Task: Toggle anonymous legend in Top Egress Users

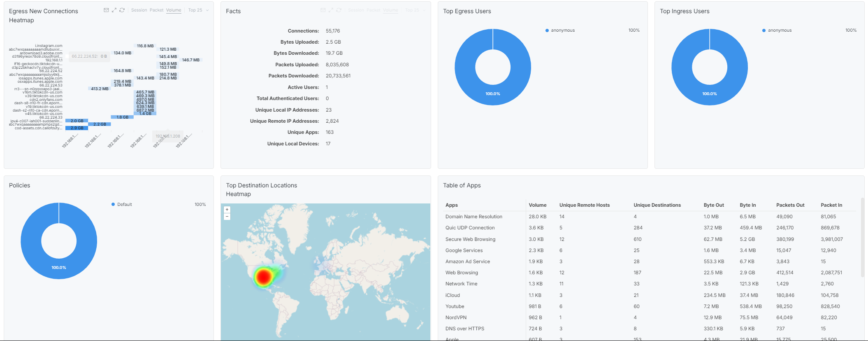Action: [560, 30]
